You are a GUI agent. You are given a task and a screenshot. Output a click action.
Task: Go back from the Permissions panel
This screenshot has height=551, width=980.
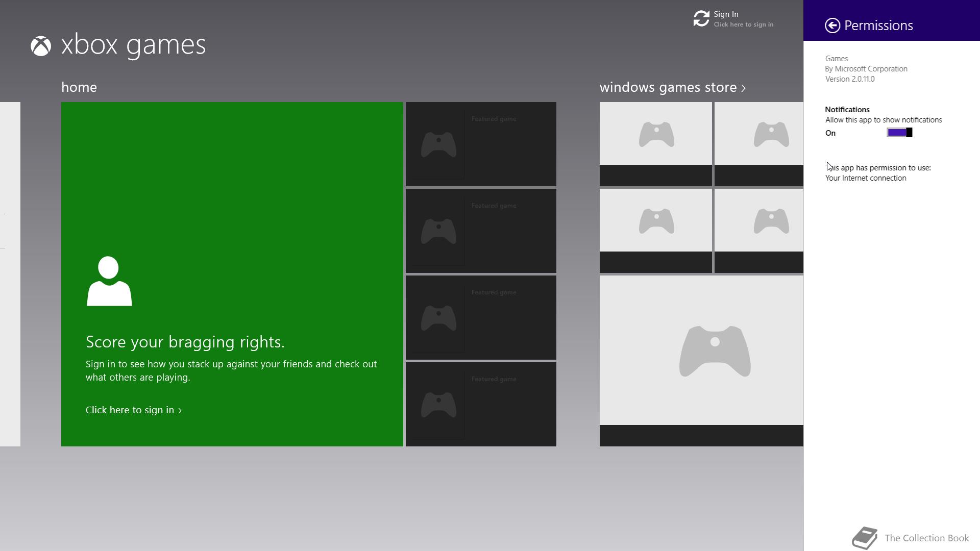coord(832,26)
